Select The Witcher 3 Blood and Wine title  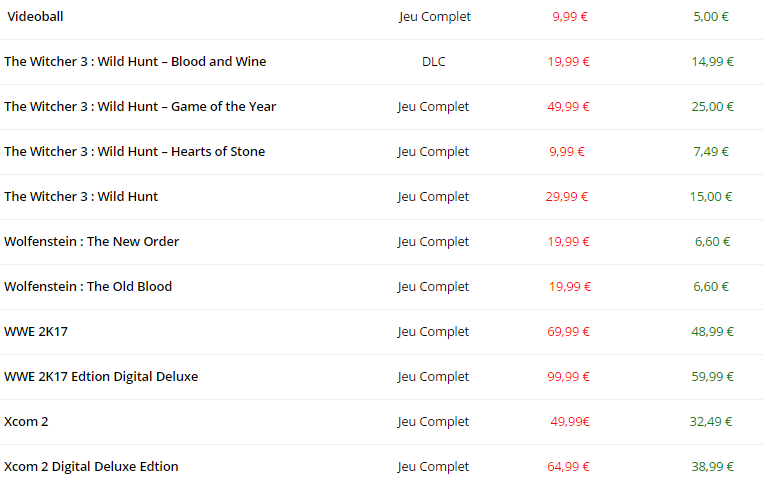(x=135, y=61)
